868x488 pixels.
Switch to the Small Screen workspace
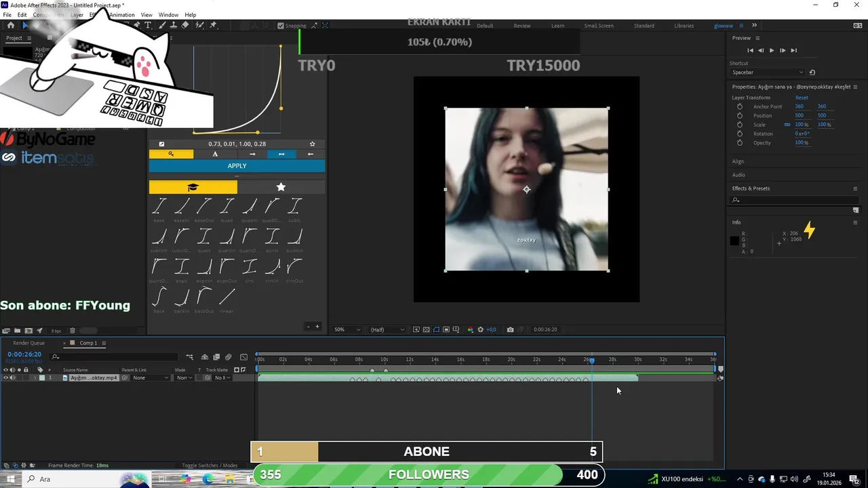(x=599, y=26)
